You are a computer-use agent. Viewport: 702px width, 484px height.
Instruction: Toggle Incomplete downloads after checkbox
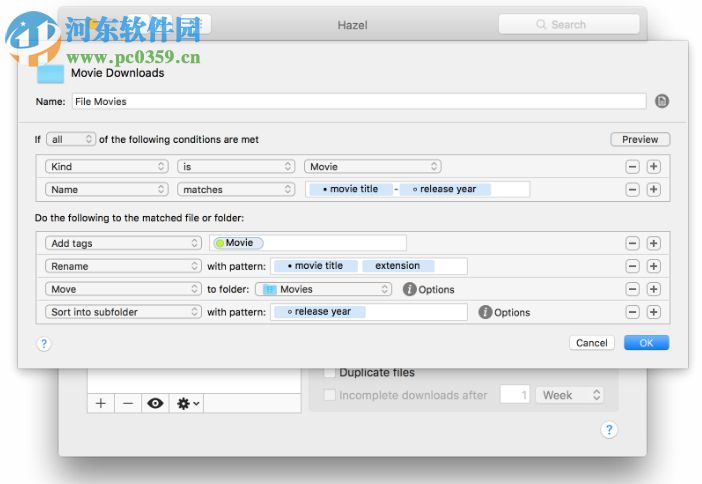tap(330, 395)
